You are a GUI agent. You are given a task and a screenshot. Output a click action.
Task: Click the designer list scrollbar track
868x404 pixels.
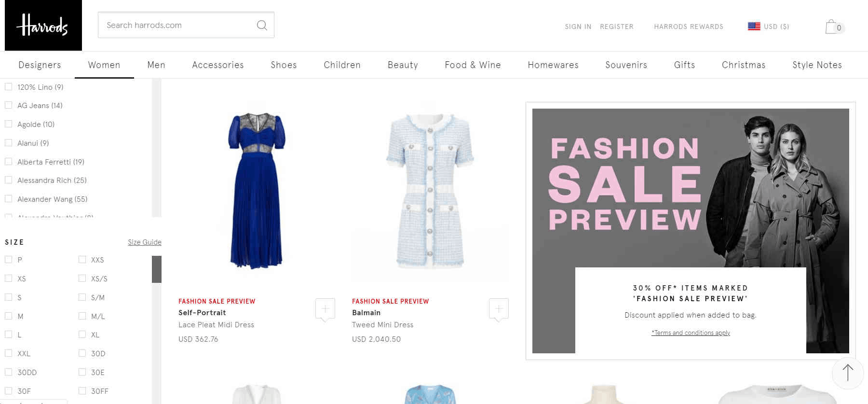coord(157,148)
